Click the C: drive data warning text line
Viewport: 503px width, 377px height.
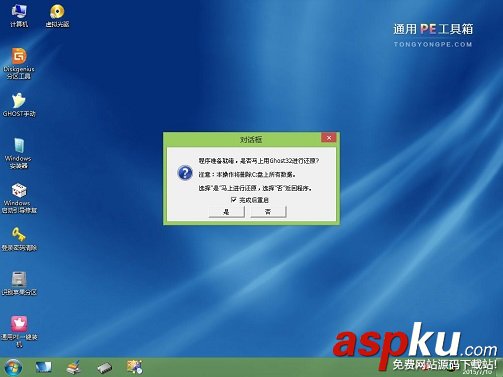(x=247, y=174)
